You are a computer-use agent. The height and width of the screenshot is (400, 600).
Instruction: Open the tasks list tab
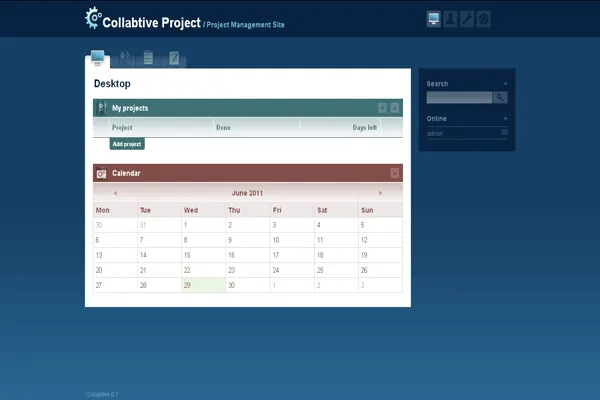pos(150,58)
